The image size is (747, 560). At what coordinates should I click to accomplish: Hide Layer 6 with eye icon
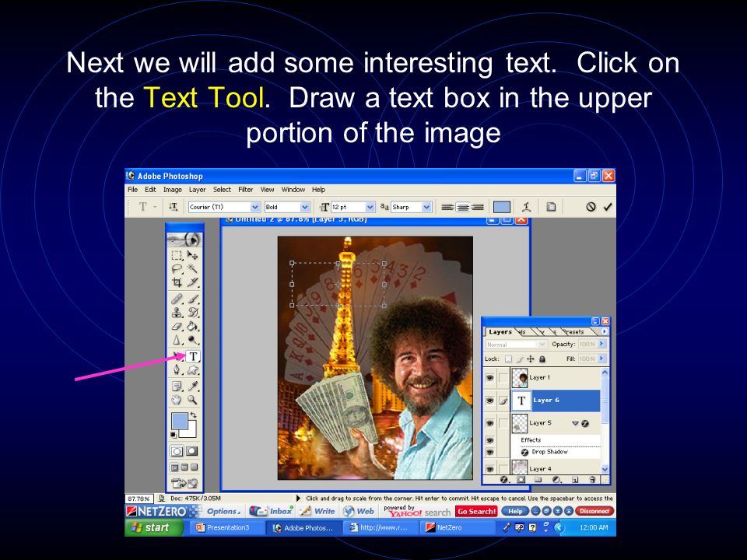click(x=489, y=401)
